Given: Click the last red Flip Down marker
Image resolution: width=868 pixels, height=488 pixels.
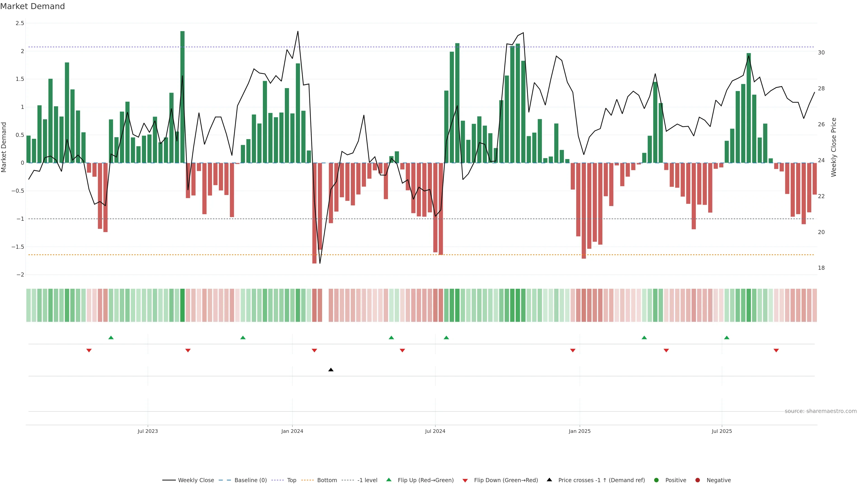Looking at the screenshot, I should 776,351.
